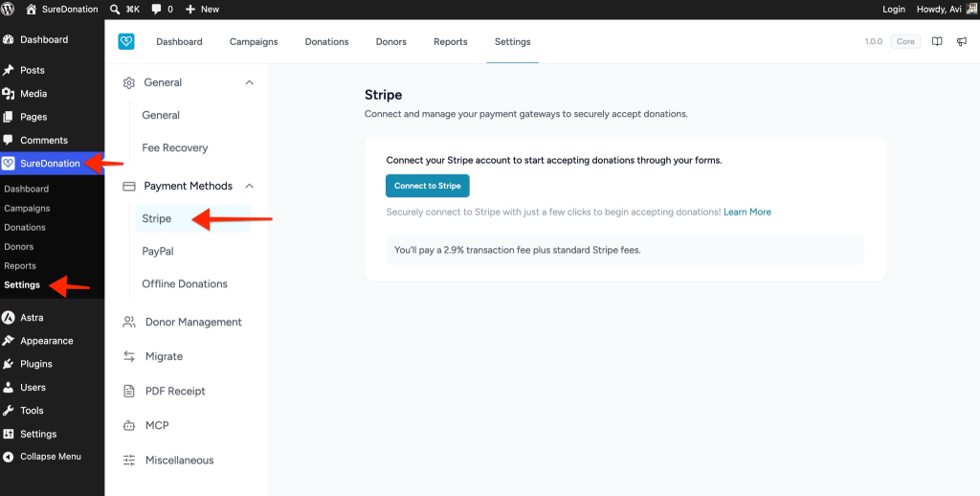Open Settings in SureDonation submenu
The width and height of the screenshot is (980, 496).
22,285
